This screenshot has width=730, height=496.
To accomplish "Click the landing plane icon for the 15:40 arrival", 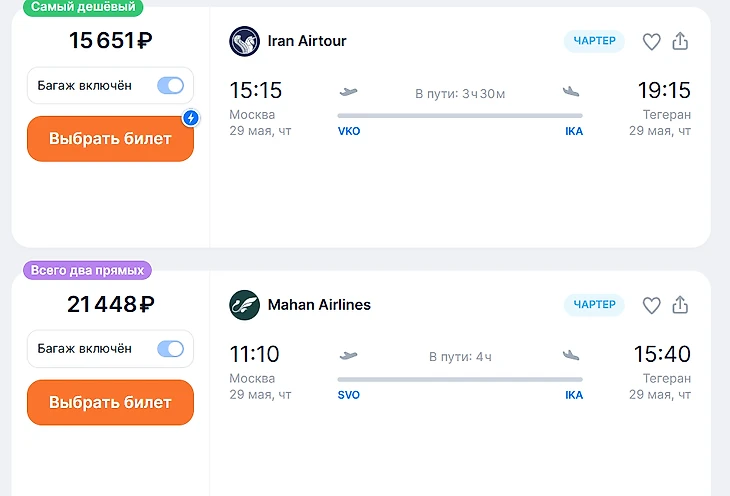I will click(572, 355).
